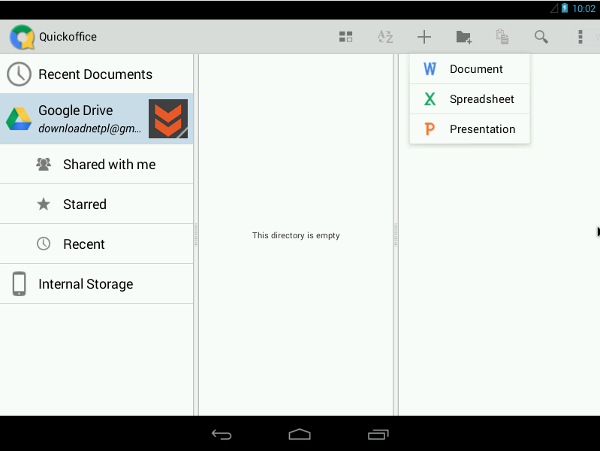600x451 pixels.
Task: Open the overflow three-dot menu
Action: [x=580, y=37]
